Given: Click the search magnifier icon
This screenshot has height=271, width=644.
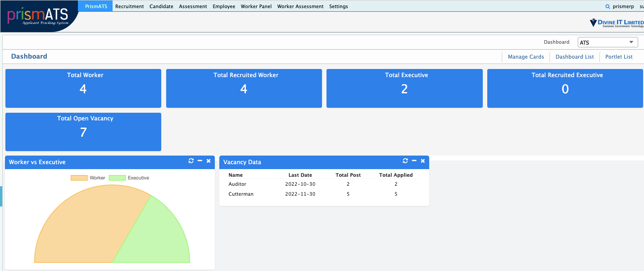Looking at the screenshot, I should pos(608,6).
